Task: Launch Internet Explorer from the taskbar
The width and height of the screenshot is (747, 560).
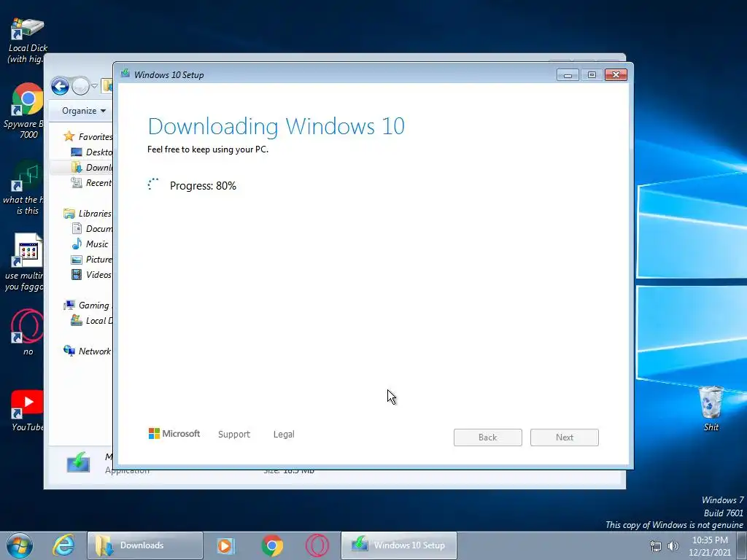Action: pos(63,545)
